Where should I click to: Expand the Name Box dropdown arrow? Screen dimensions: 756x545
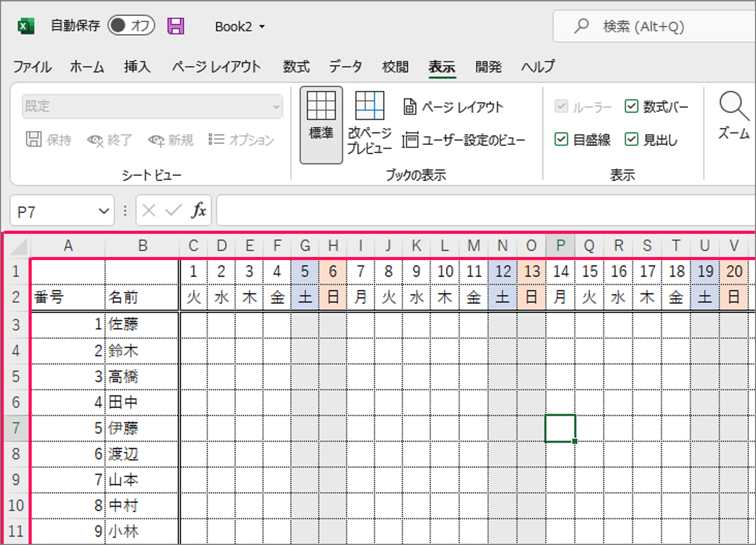pos(104,211)
